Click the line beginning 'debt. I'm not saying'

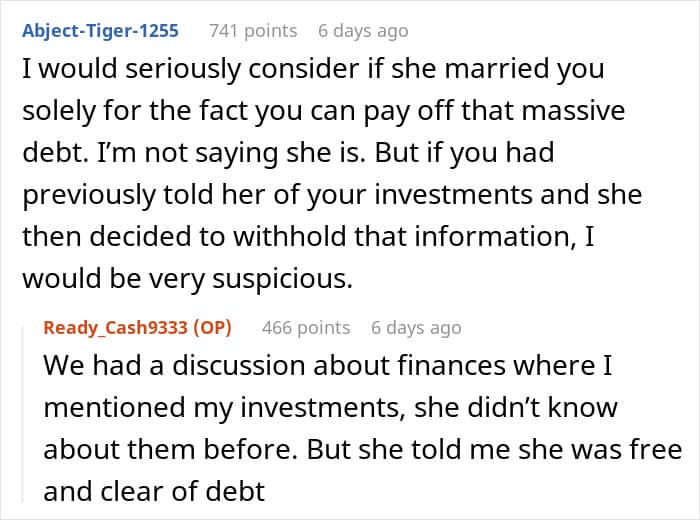coord(288,153)
